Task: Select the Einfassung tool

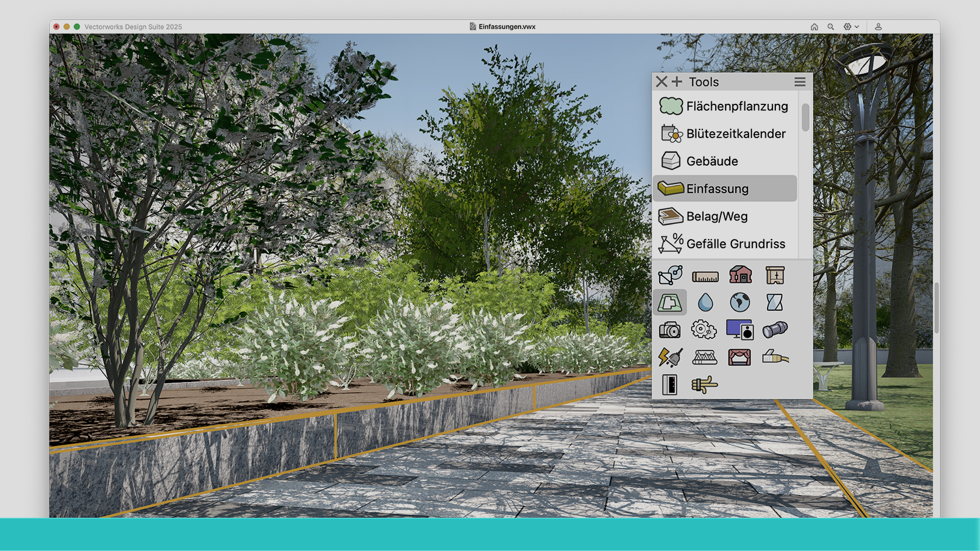Action: 724,188
